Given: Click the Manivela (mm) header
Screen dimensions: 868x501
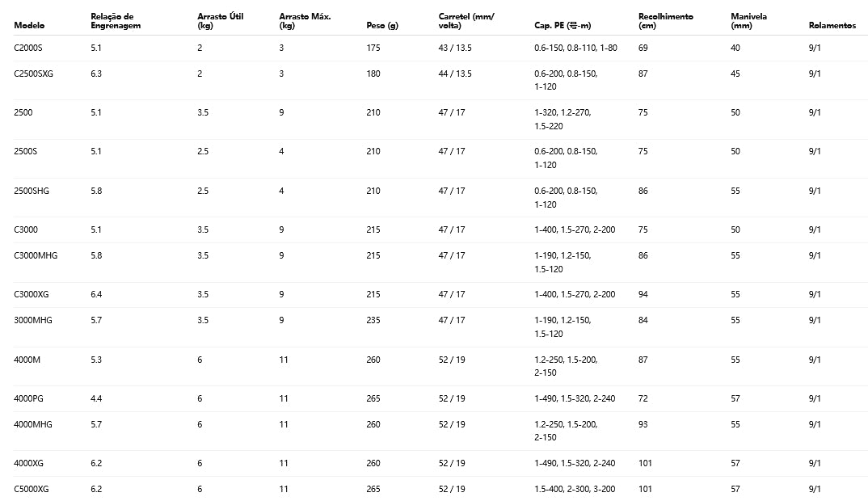Looking at the screenshot, I should click(748, 21).
